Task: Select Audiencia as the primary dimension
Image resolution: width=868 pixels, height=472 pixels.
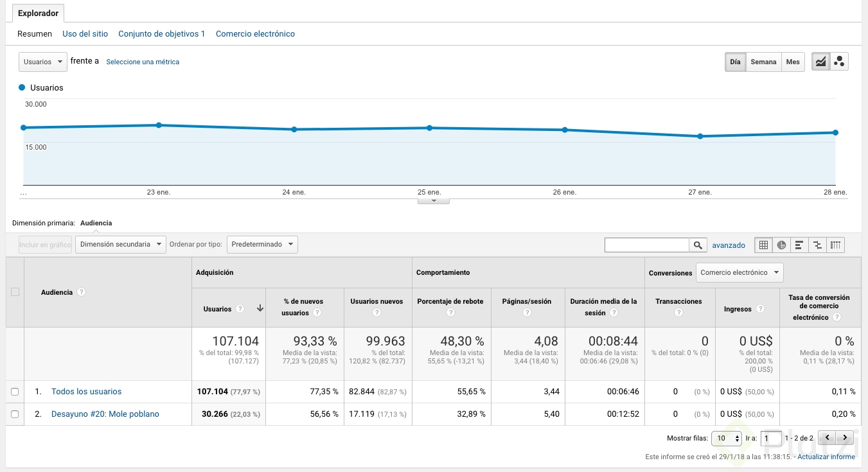Action: click(x=96, y=223)
